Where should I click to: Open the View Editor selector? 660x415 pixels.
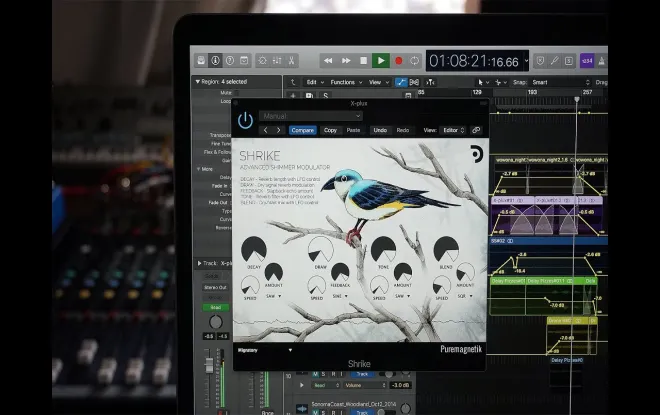click(453, 130)
